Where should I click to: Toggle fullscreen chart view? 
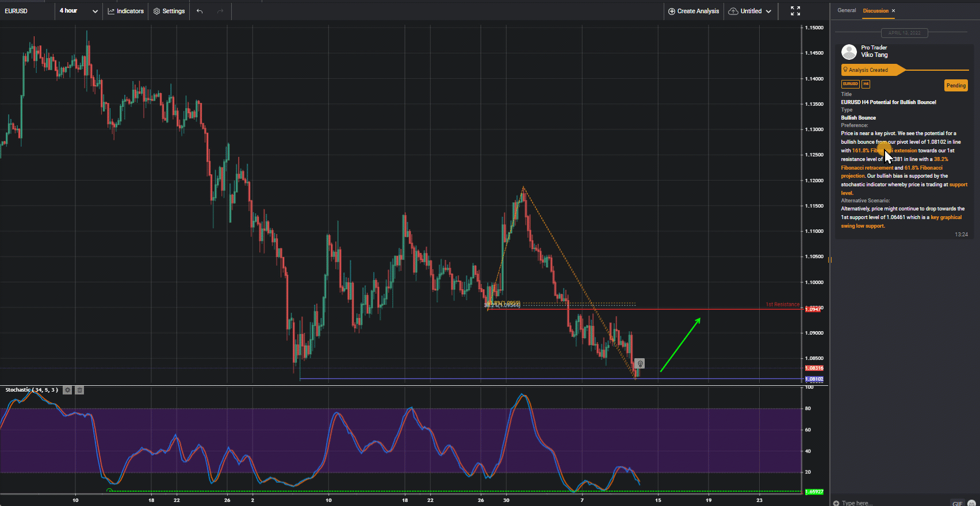795,11
